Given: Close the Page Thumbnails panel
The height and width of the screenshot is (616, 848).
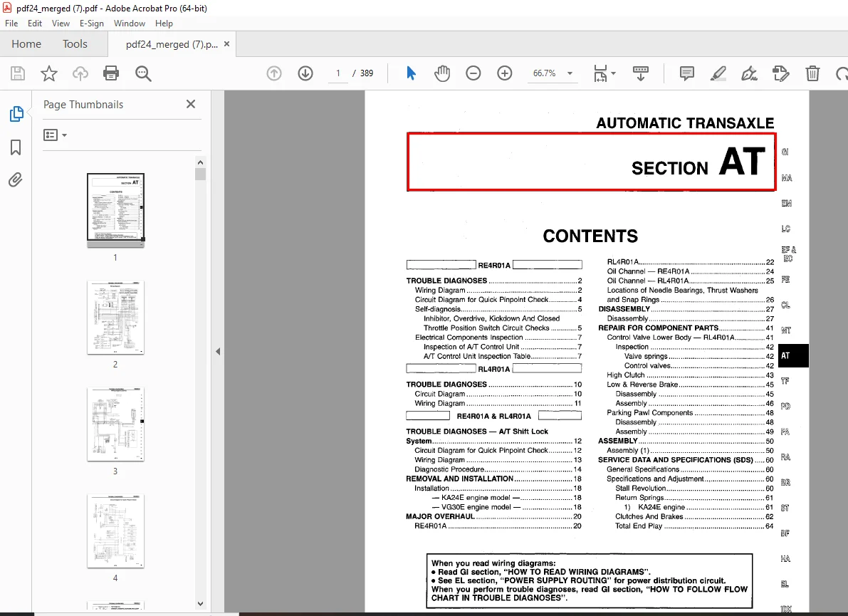Looking at the screenshot, I should tap(191, 104).
